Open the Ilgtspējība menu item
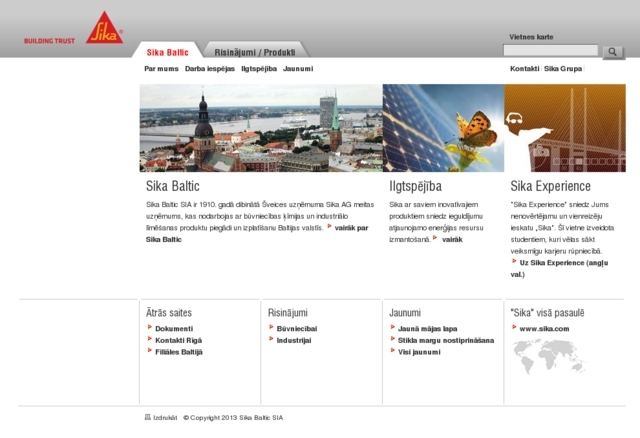This screenshot has height=438, width=640. click(259, 69)
